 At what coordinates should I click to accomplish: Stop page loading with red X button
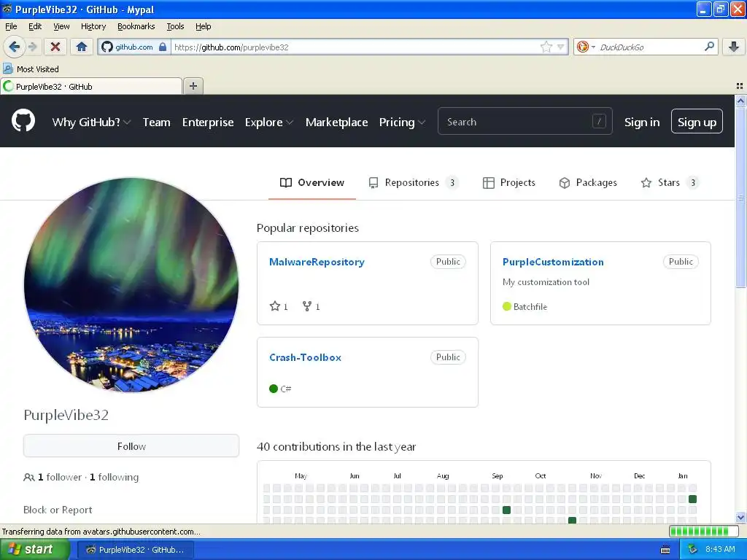pyautogui.click(x=55, y=47)
